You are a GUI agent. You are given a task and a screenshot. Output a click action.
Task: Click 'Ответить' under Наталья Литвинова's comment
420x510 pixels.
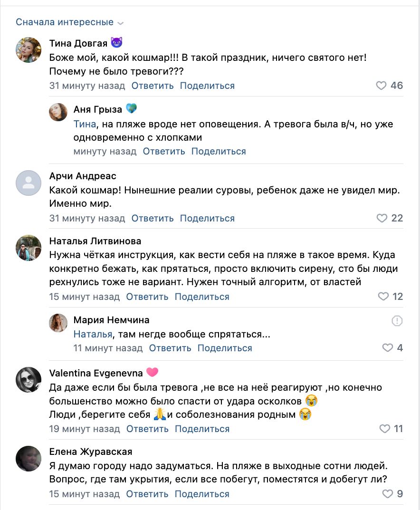pyautogui.click(x=147, y=297)
